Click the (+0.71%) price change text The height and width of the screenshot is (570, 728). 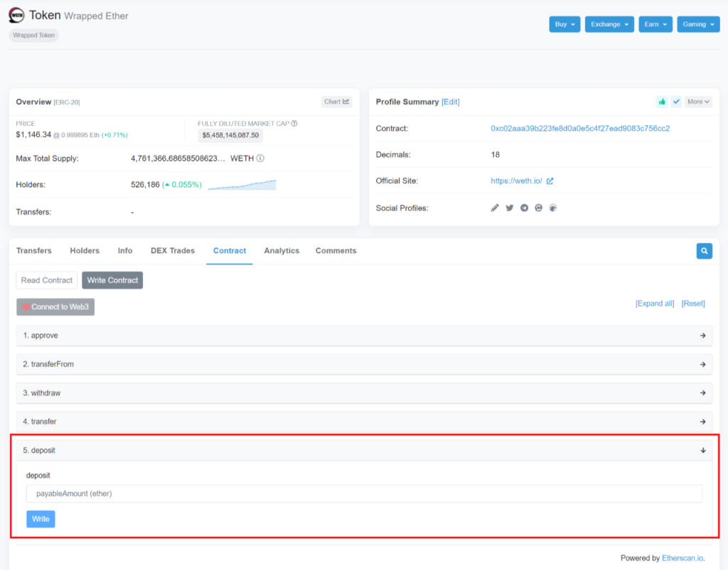click(x=114, y=135)
